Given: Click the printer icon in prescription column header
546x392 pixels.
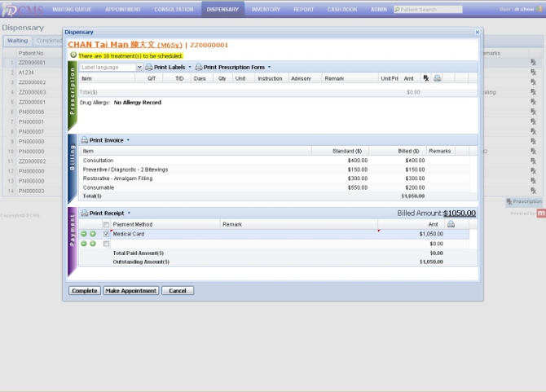Looking at the screenshot, I should (x=438, y=78).
